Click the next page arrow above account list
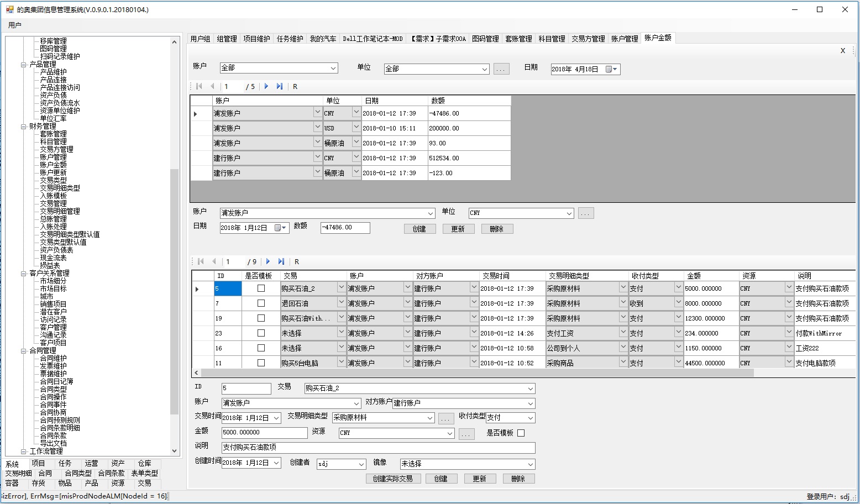This screenshot has width=860, height=504. click(266, 86)
